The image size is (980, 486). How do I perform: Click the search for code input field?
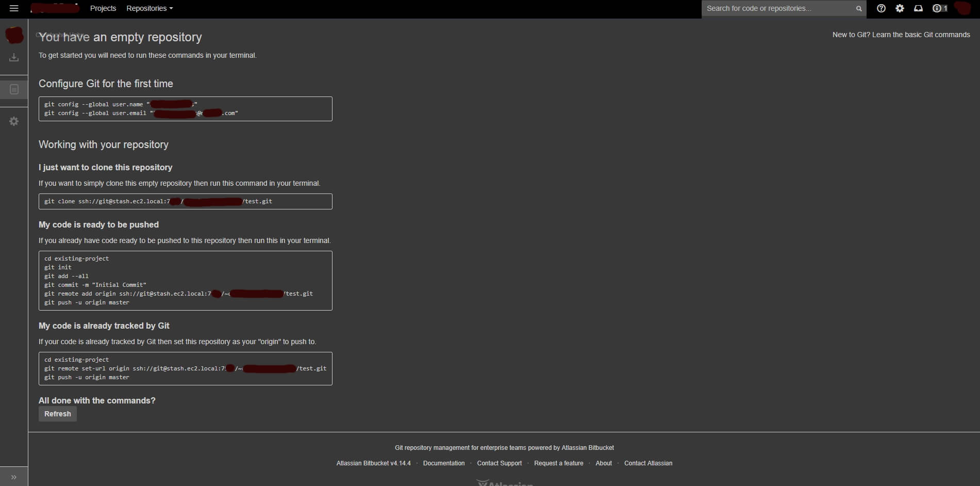pyautogui.click(x=773, y=8)
